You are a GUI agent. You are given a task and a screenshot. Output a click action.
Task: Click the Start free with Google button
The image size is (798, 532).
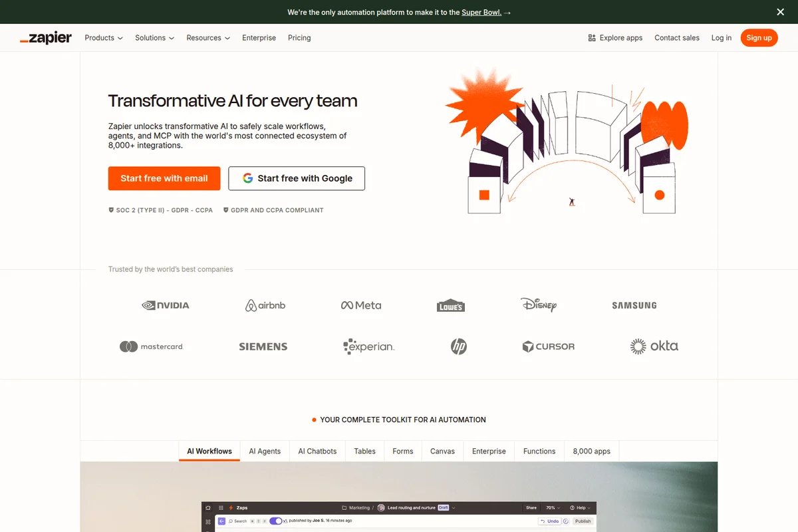pos(297,178)
